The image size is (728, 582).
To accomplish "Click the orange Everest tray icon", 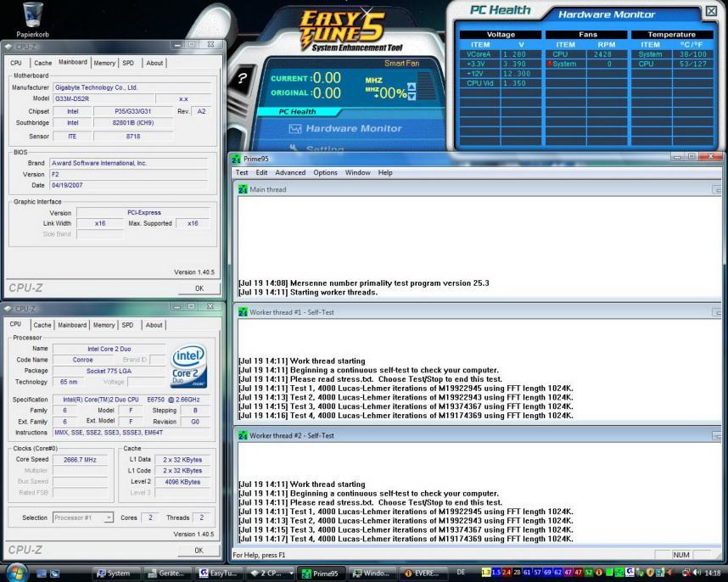I will click(599, 573).
